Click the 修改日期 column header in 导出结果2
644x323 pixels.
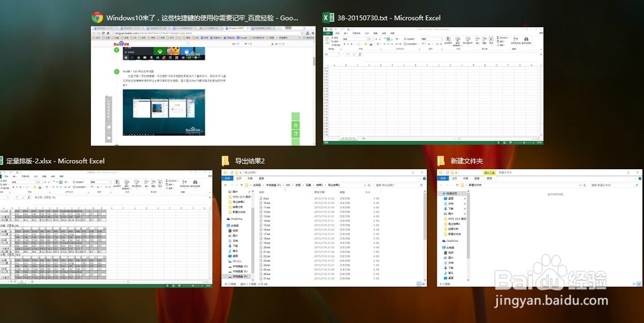tap(320, 192)
